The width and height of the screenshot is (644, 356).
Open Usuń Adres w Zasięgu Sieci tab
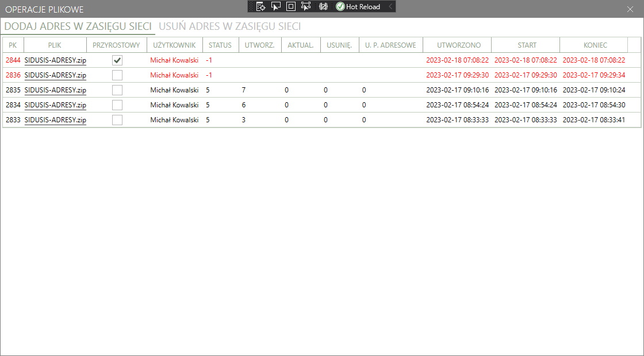229,26
